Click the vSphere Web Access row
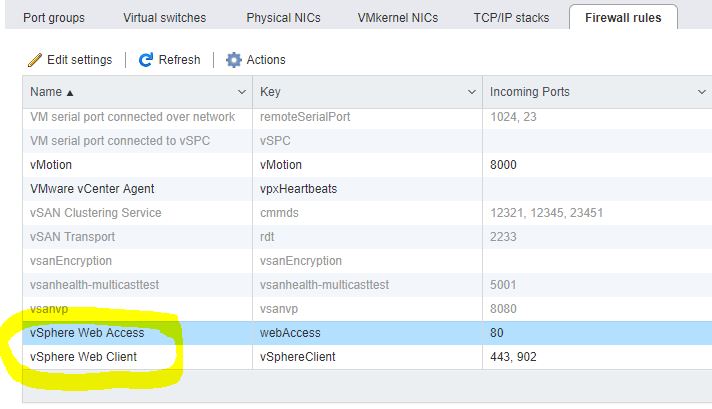 click(x=87, y=333)
